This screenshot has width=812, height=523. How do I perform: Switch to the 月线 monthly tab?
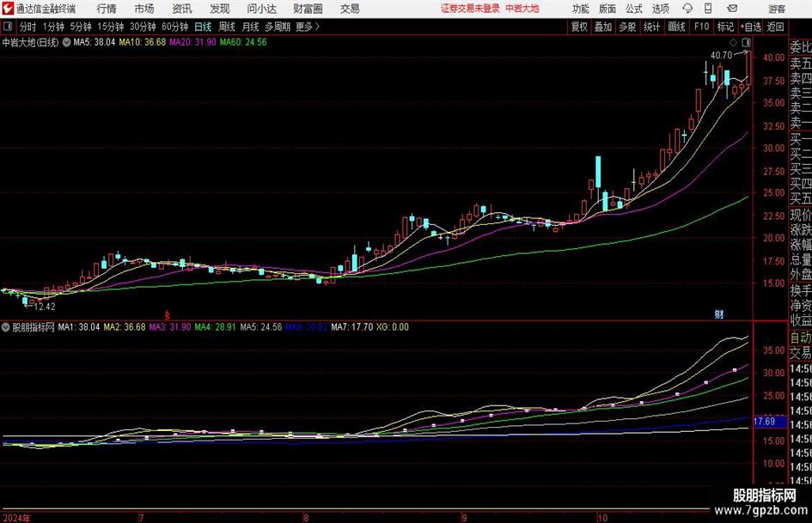pyautogui.click(x=251, y=27)
